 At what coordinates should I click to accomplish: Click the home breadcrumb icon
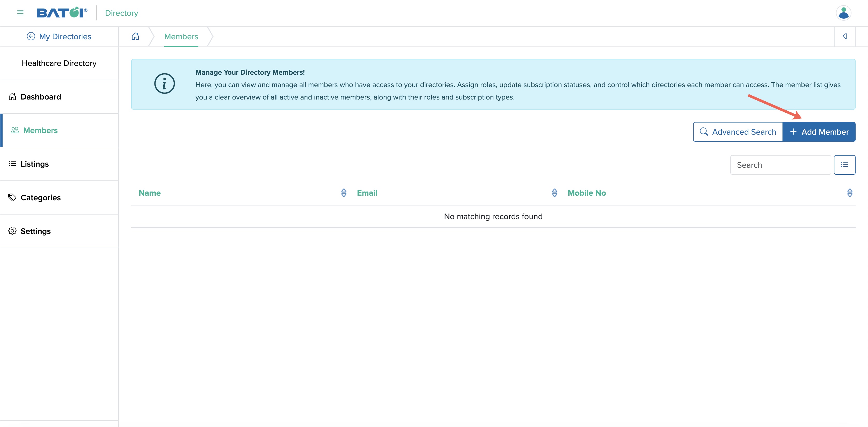coord(135,36)
